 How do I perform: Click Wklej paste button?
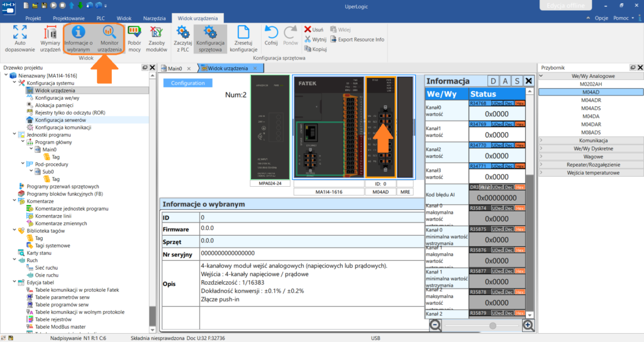pyautogui.click(x=340, y=30)
